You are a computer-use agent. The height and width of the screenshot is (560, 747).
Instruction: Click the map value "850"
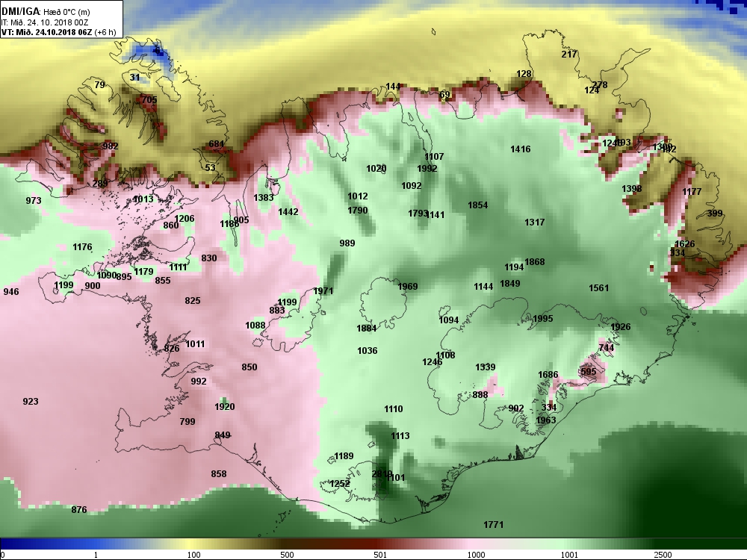pos(249,367)
